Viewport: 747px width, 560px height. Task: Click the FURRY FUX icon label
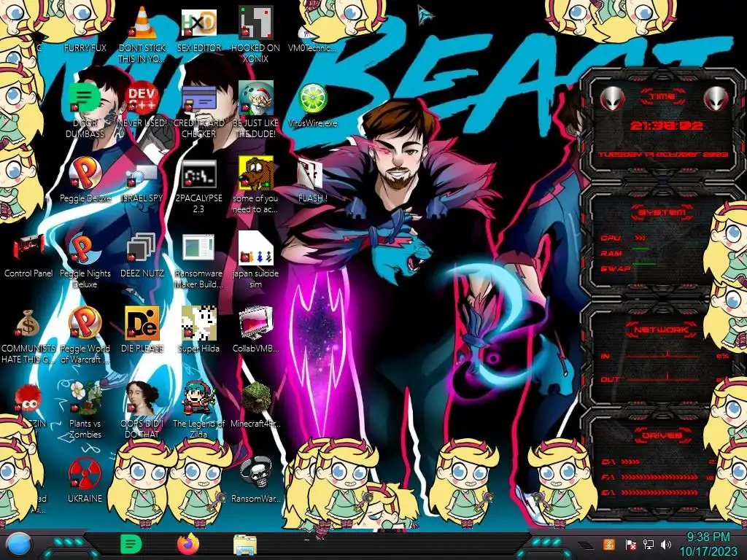pos(85,47)
